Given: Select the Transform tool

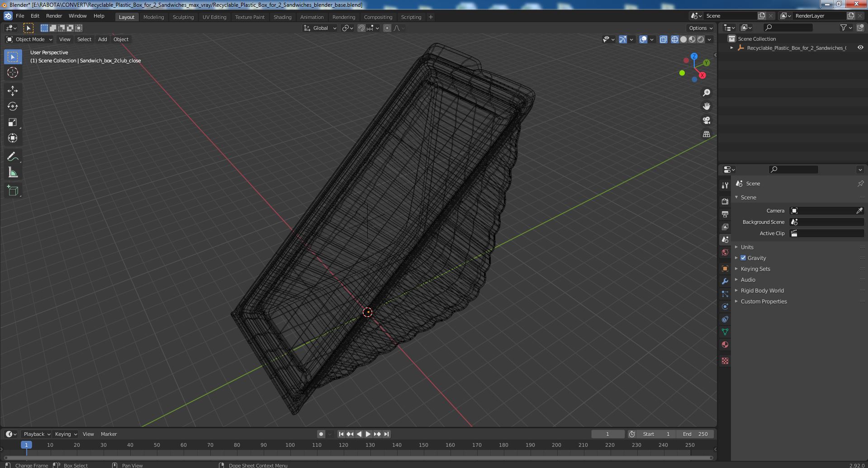Looking at the screenshot, I should [x=13, y=138].
